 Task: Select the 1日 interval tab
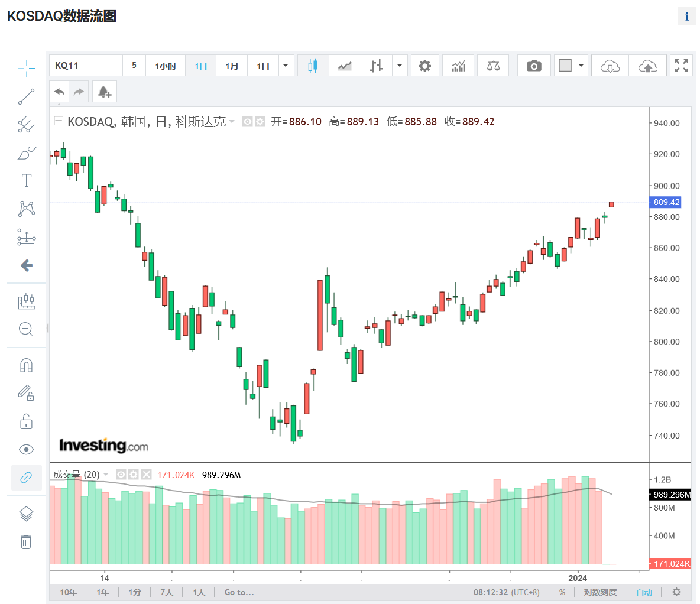coord(200,66)
